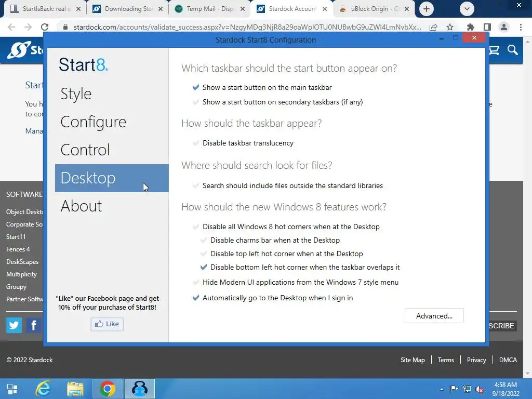This screenshot has width=532, height=399.
Task: Close the uBlock Origin tab
Action: click(x=407, y=9)
